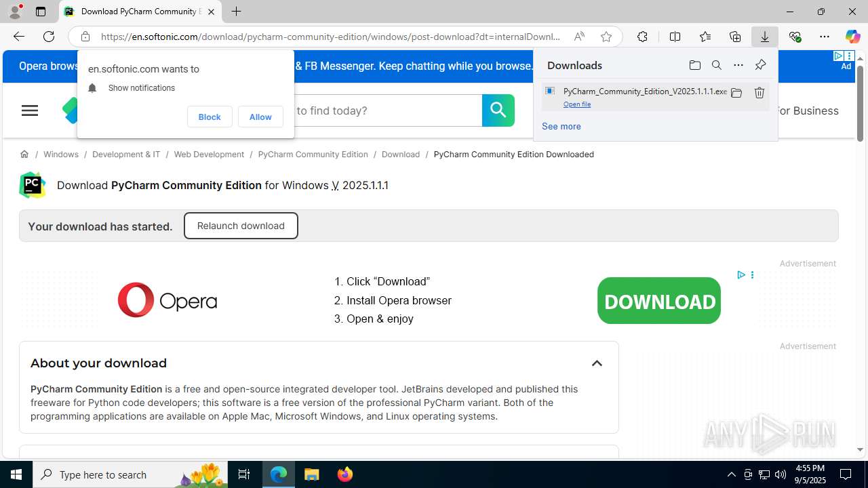Open Windows breadcrumb link
Screen dimensions: 868x488
61,155
